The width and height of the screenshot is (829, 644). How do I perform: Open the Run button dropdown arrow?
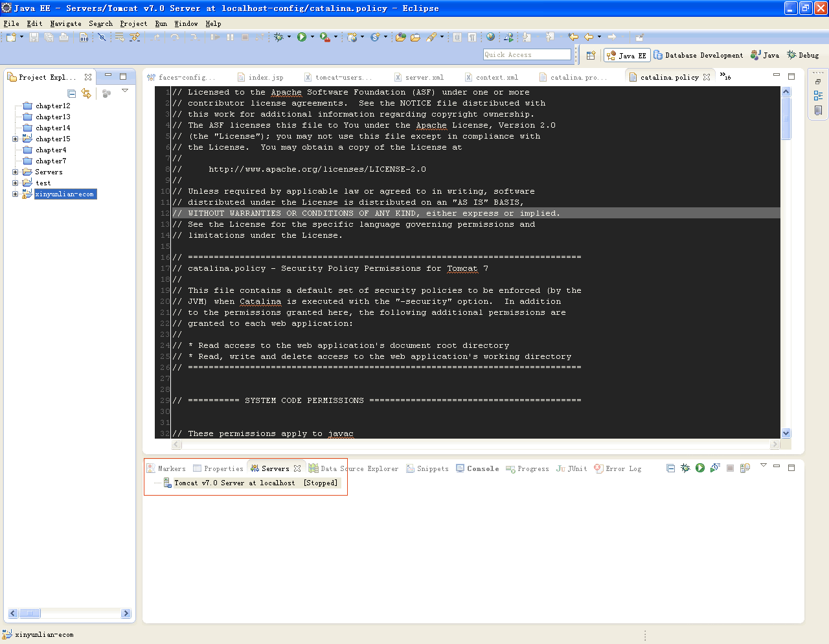point(312,38)
